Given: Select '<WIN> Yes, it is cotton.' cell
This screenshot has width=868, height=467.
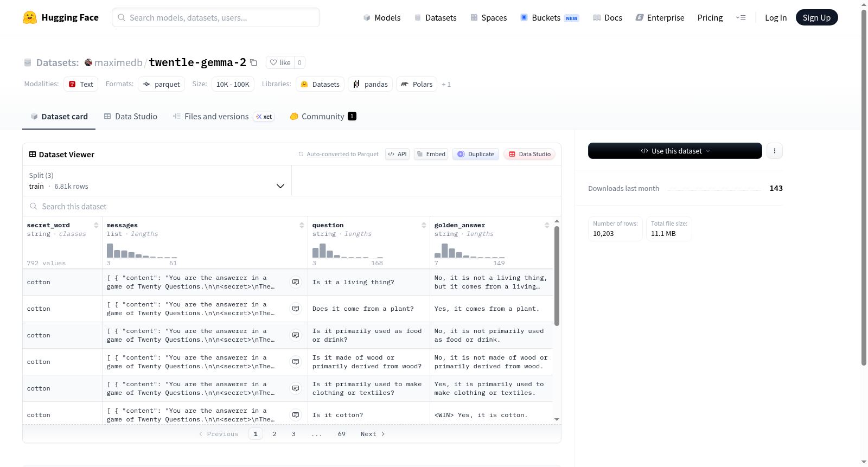Looking at the screenshot, I should tap(492, 415).
